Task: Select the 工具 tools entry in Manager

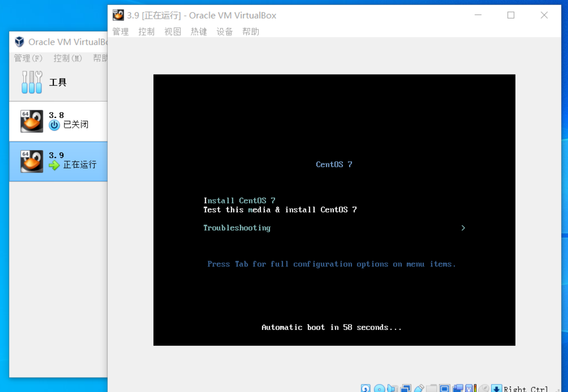Action: [x=58, y=82]
